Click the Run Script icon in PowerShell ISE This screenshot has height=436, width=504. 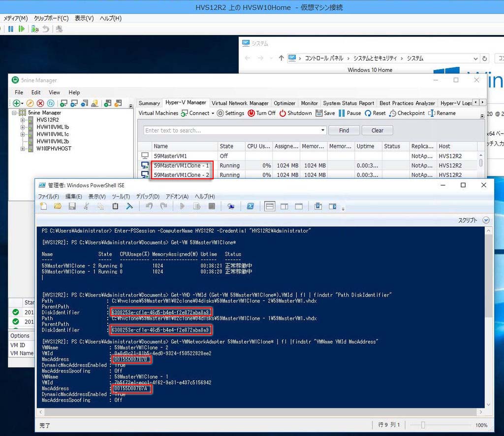[182, 206]
